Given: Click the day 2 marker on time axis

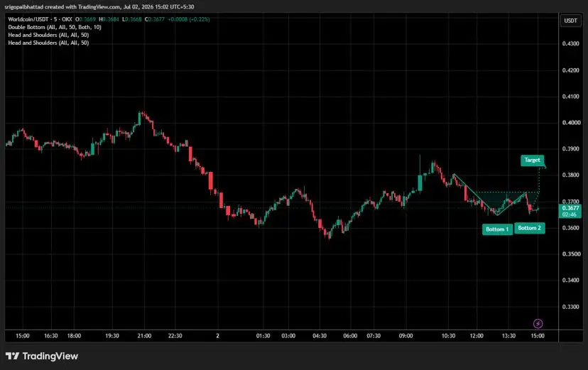Looking at the screenshot, I should coord(217,335).
